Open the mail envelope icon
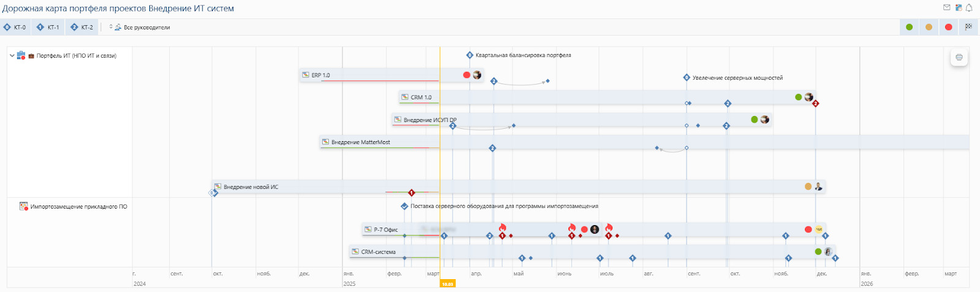 (x=946, y=8)
